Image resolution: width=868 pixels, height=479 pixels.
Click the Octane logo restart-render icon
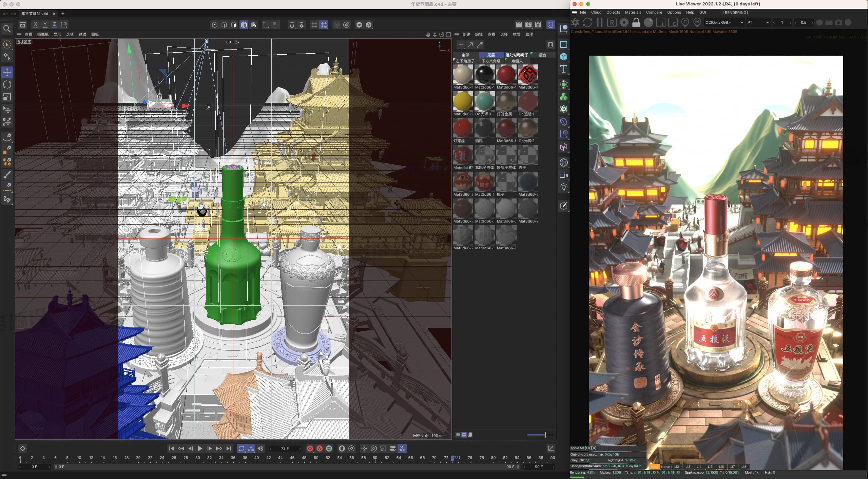(575, 22)
